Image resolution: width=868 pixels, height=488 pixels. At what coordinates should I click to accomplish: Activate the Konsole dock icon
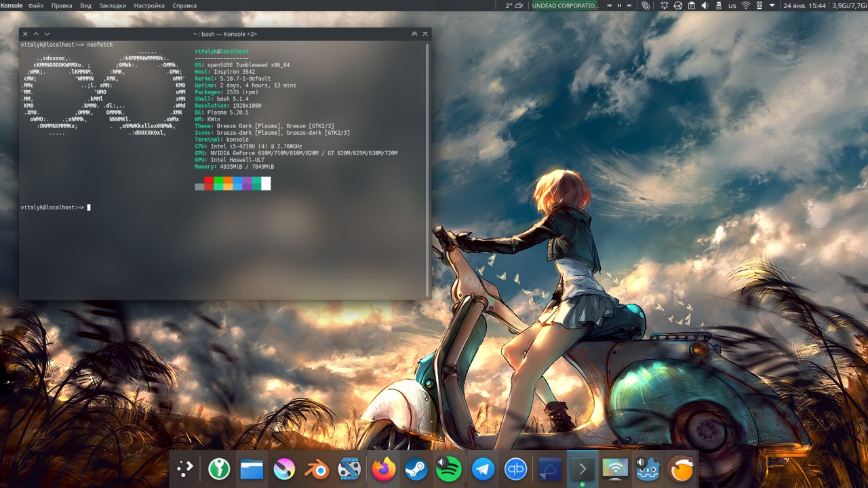[583, 469]
